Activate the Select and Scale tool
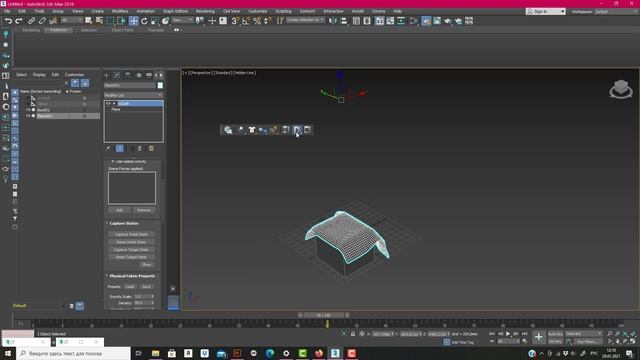640x360 pixels. [x=155, y=21]
